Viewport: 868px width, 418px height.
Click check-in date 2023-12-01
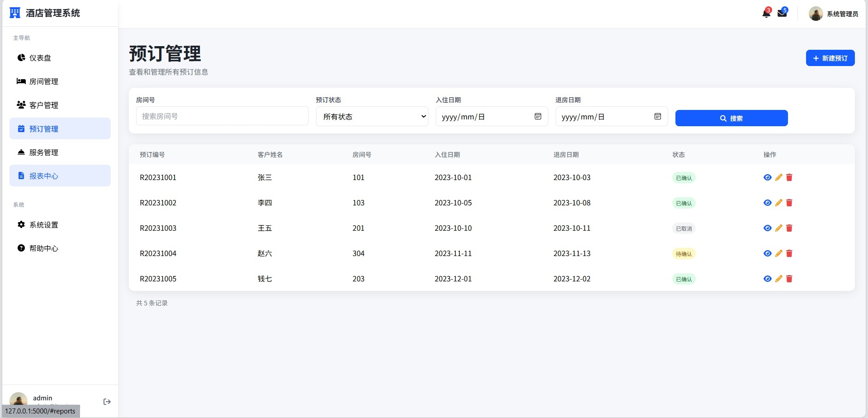(x=453, y=279)
